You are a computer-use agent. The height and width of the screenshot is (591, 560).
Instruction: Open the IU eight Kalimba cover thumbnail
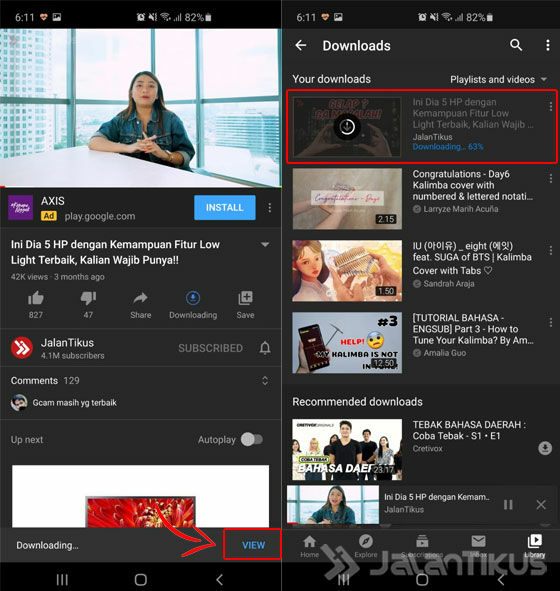tap(347, 271)
